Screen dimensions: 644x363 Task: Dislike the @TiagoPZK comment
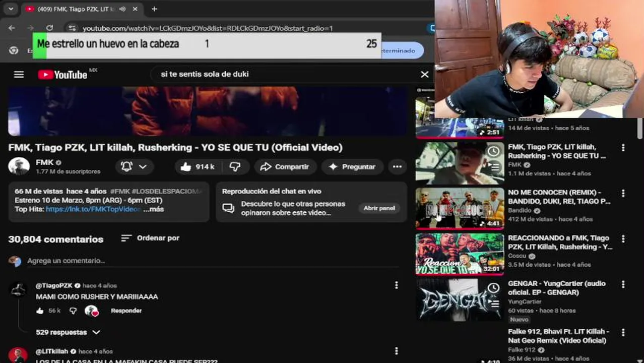[x=73, y=311]
